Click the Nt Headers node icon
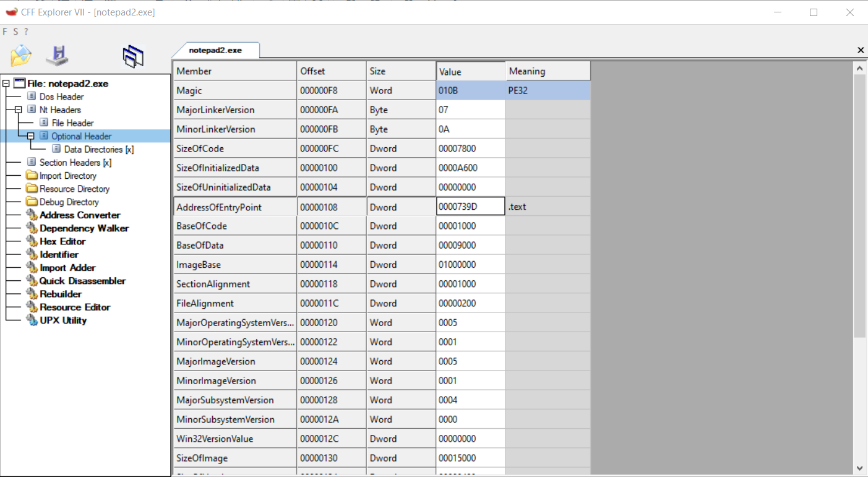 click(x=32, y=110)
